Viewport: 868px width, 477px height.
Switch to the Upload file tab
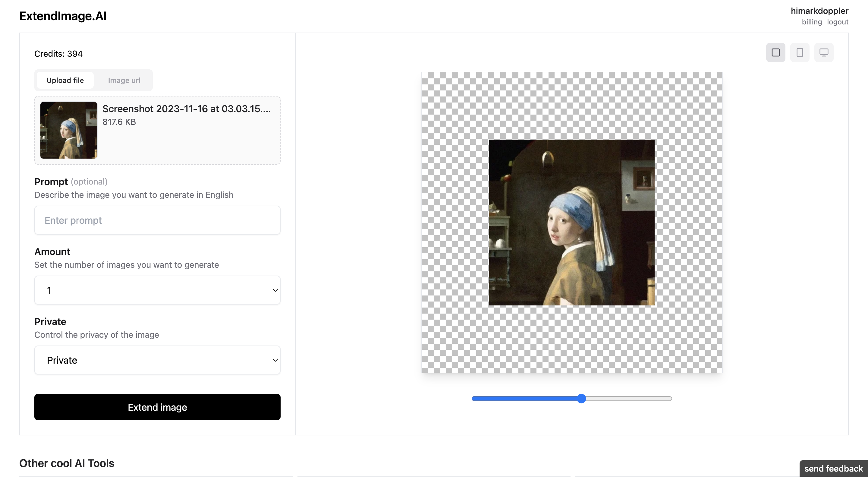click(65, 80)
